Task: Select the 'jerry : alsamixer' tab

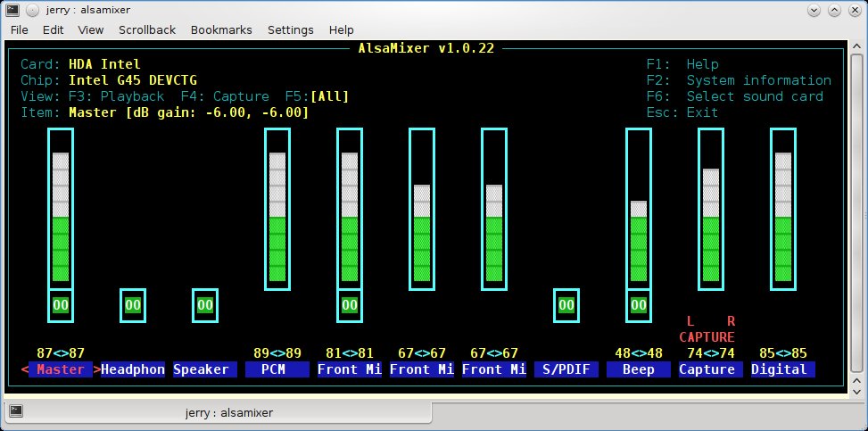Action: (232, 412)
